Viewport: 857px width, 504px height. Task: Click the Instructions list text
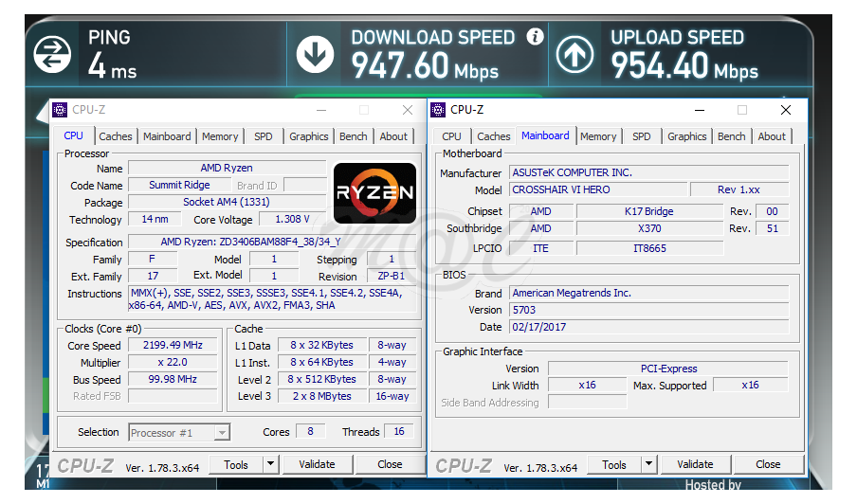click(272, 299)
